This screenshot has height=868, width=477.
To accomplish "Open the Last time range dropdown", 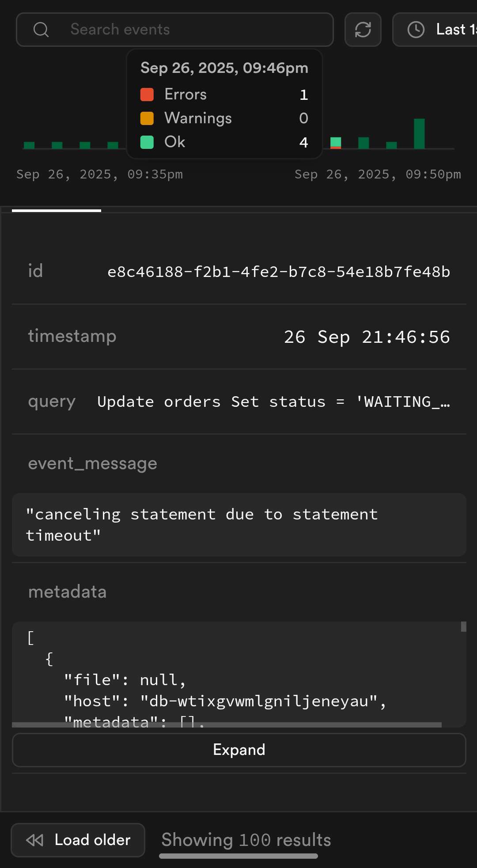I will [x=435, y=30].
